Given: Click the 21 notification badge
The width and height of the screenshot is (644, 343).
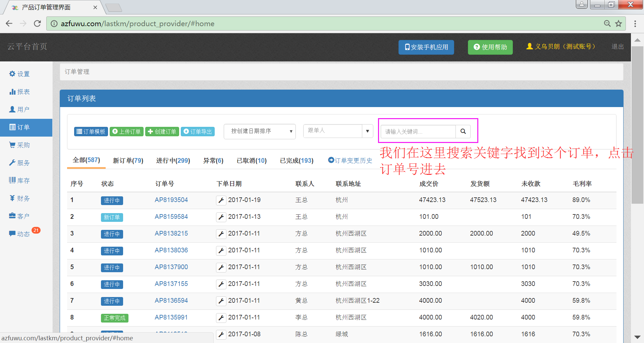Looking at the screenshot, I should pos(36,230).
